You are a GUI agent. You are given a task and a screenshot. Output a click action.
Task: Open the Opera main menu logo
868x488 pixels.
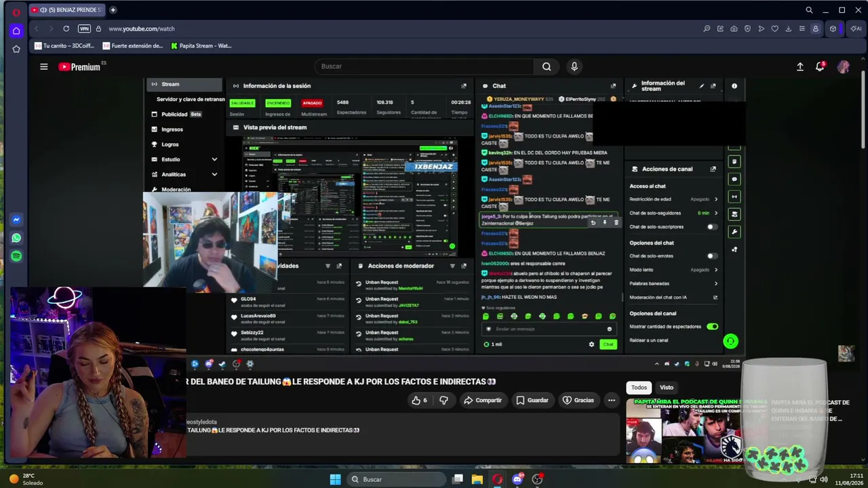click(16, 12)
